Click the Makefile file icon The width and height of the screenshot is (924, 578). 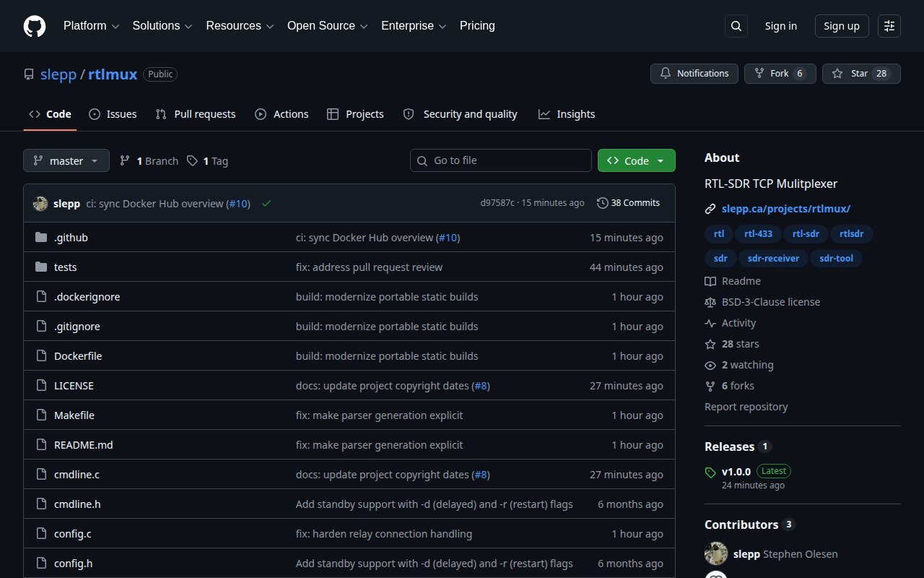point(41,415)
